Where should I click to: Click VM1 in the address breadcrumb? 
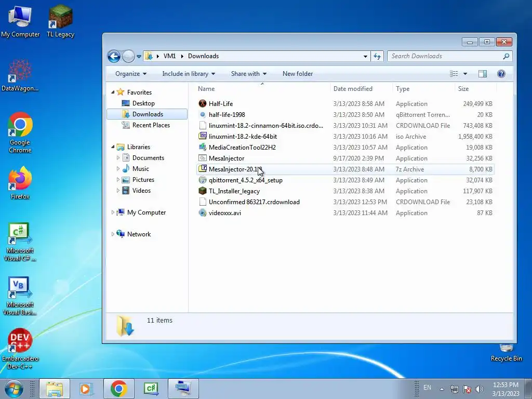point(170,56)
